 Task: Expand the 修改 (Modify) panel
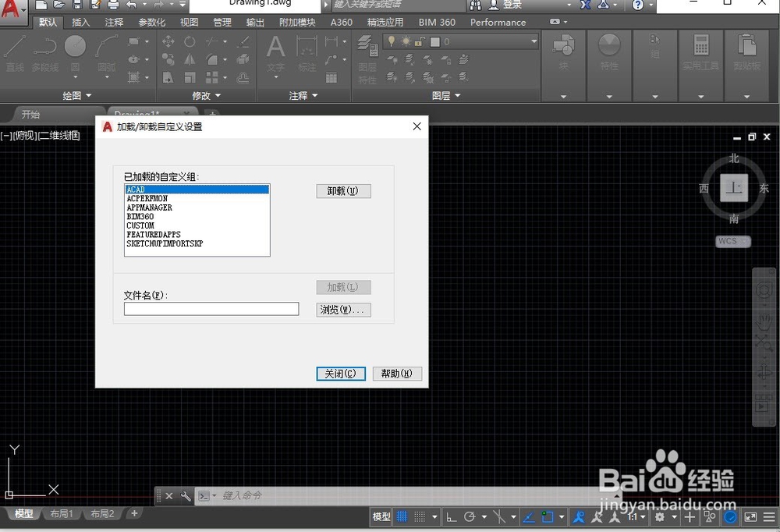tap(207, 95)
